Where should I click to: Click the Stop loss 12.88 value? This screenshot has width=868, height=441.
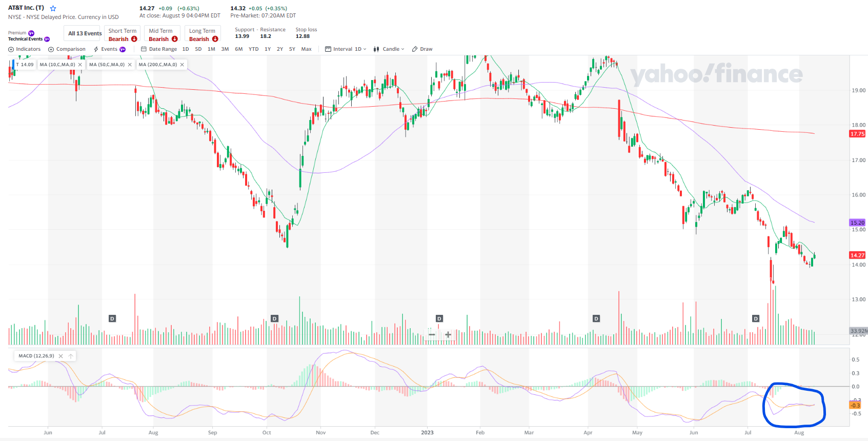pos(302,36)
